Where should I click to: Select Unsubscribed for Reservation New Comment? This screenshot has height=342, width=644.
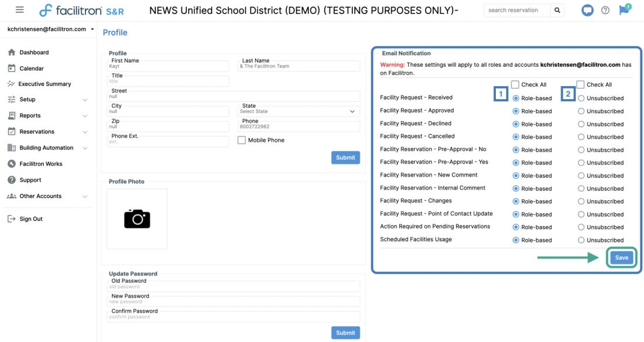pyautogui.click(x=581, y=176)
